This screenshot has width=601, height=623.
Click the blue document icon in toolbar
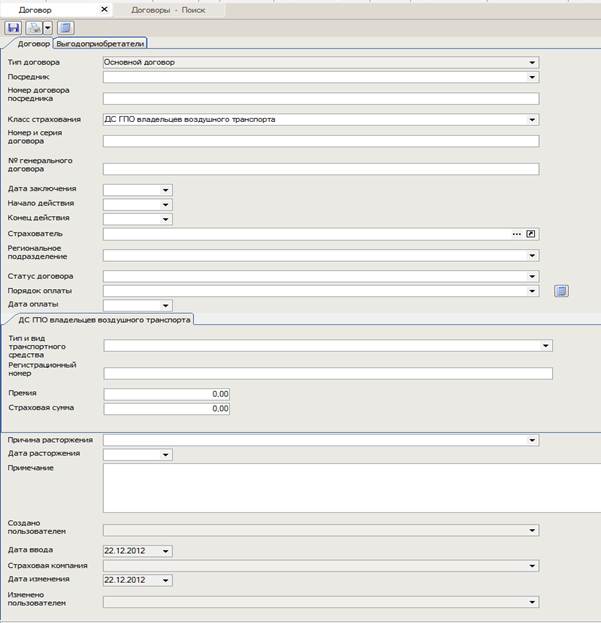[x=65, y=28]
